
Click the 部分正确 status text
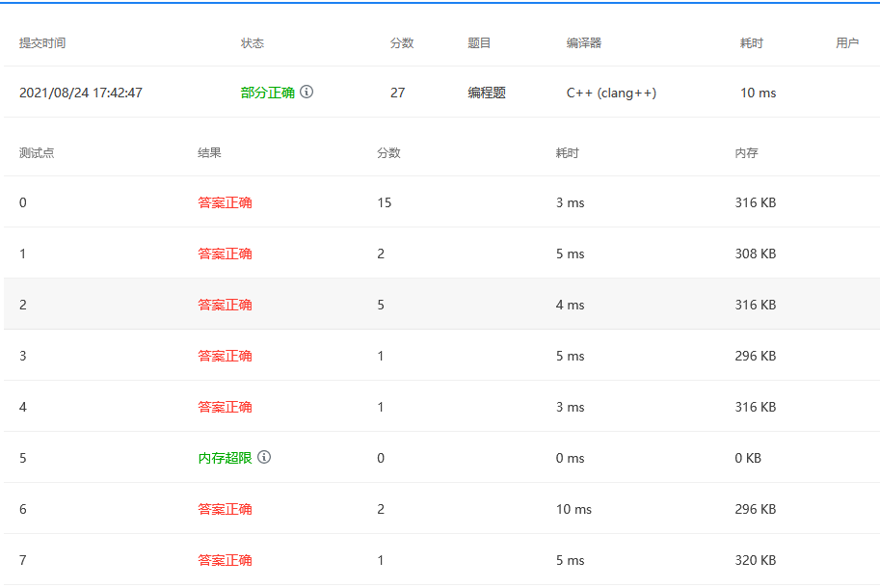click(268, 93)
